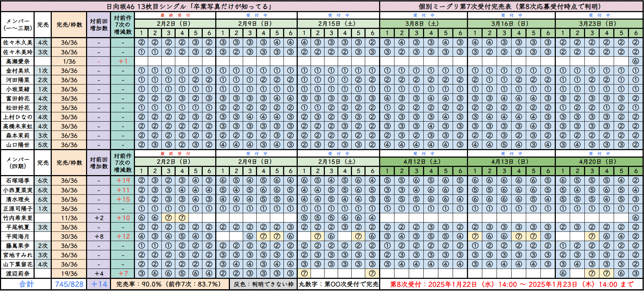
Task: Click the メンバー(一〜三期) column header
Action: 18,25
